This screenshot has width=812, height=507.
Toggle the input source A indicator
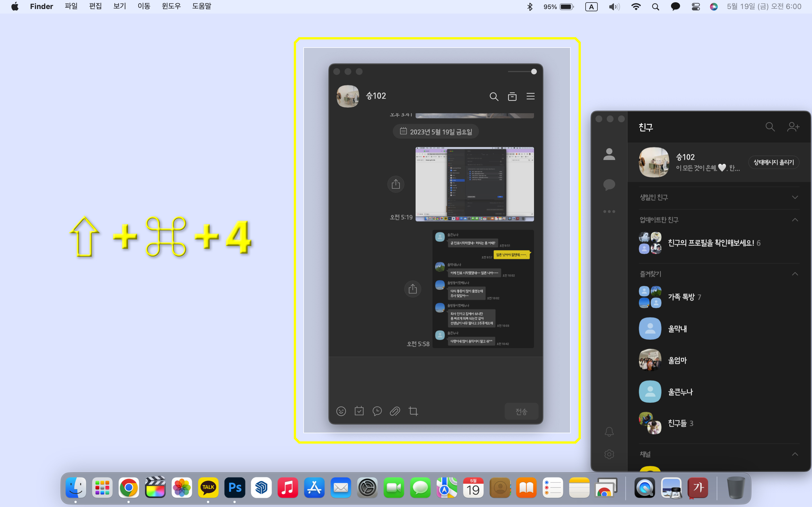[591, 7]
